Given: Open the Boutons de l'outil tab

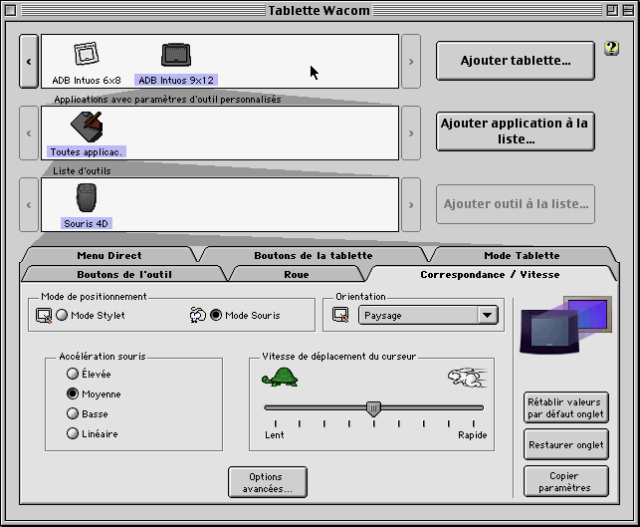Looking at the screenshot, I should pos(124,274).
